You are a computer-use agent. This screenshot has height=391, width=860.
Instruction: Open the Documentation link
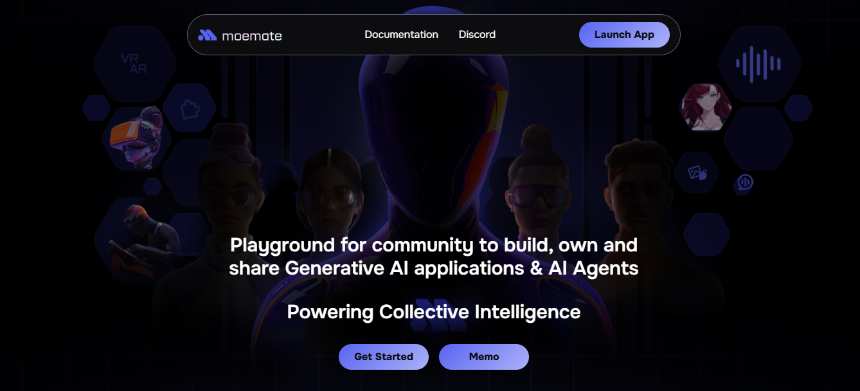coord(401,35)
